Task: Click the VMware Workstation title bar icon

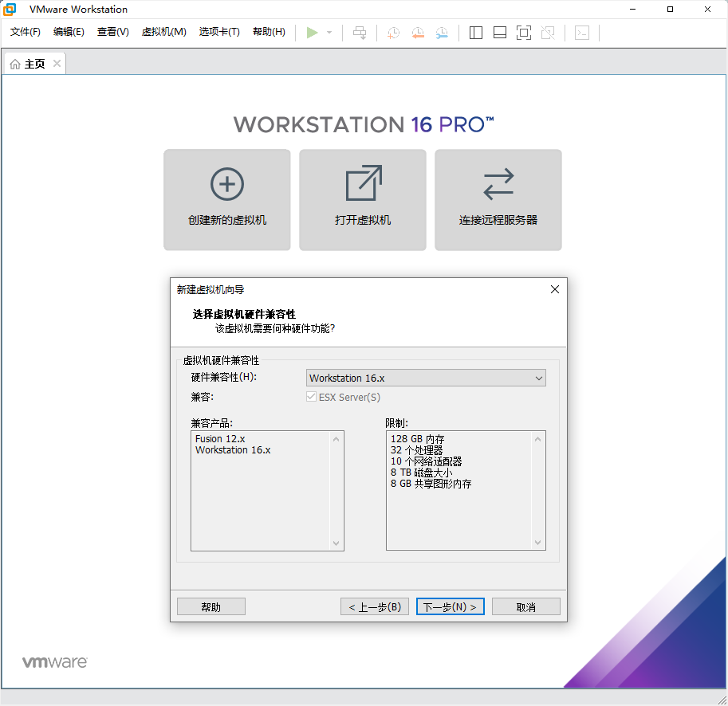Action: (x=10, y=9)
